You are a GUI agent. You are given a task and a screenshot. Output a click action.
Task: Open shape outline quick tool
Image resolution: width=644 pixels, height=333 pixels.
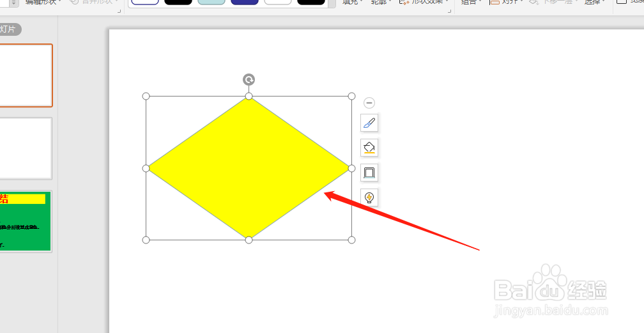[x=369, y=173]
